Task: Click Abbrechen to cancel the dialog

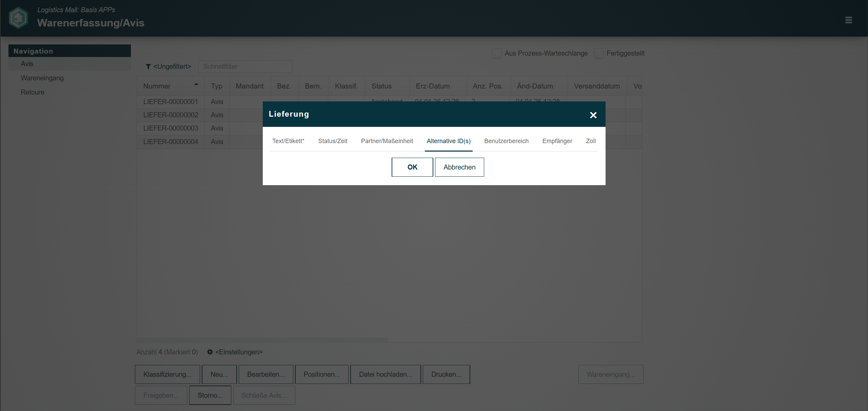Action: (459, 167)
